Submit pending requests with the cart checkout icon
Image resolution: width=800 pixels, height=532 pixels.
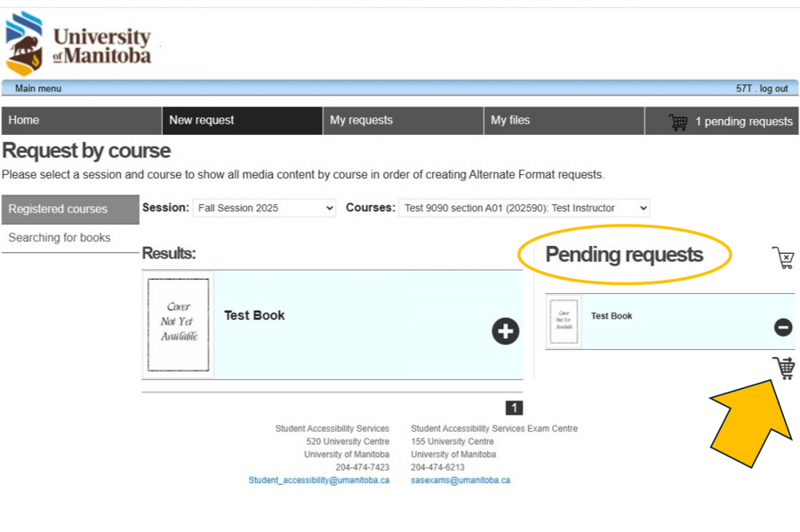pyautogui.click(x=783, y=368)
